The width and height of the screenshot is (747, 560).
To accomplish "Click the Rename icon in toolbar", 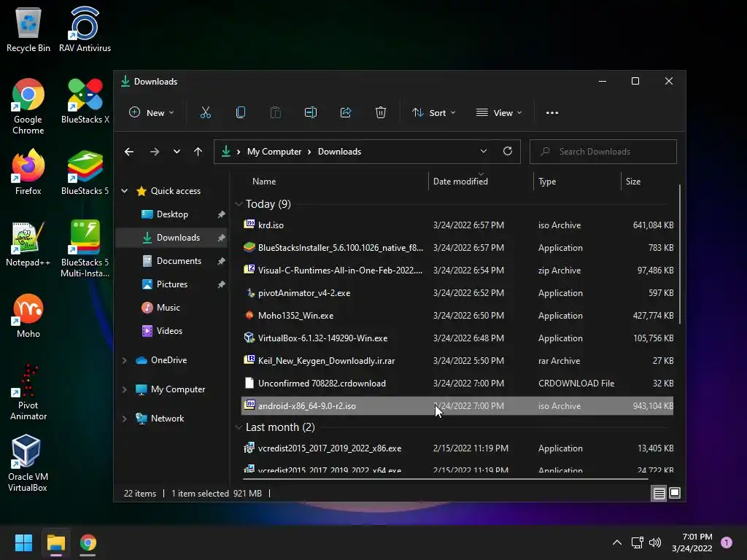I will [x=311, y=113].
